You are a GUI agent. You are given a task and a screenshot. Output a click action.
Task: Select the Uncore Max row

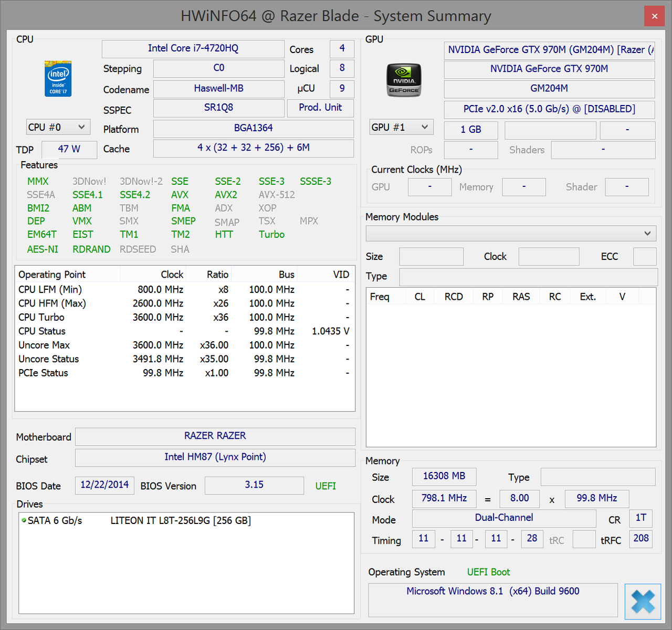pos(184,345)
